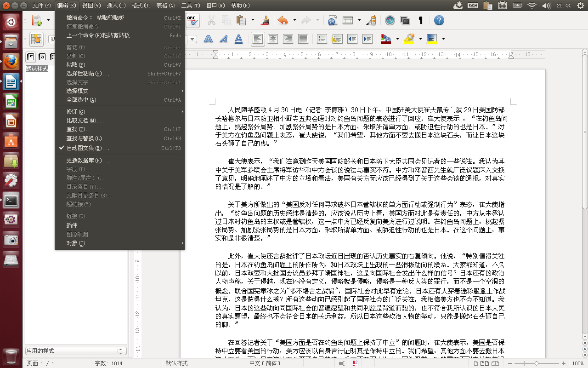Toggle Align Right paragraph button
588x368 pixels.
point(288,39)
